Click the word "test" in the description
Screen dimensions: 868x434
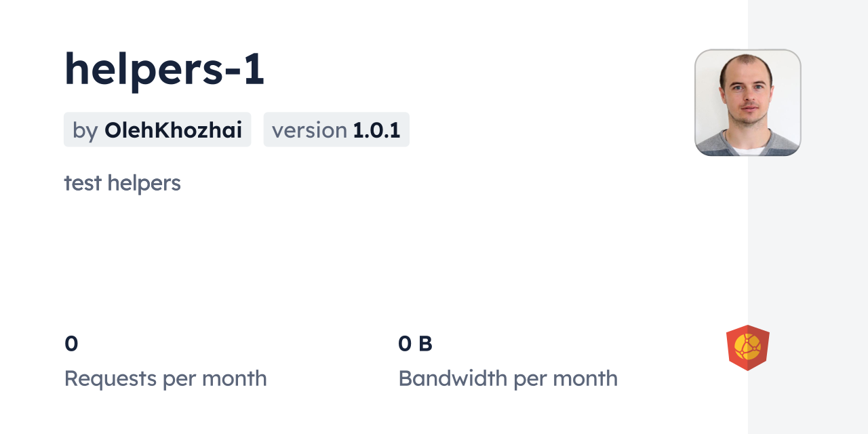[x=83, y=183]
